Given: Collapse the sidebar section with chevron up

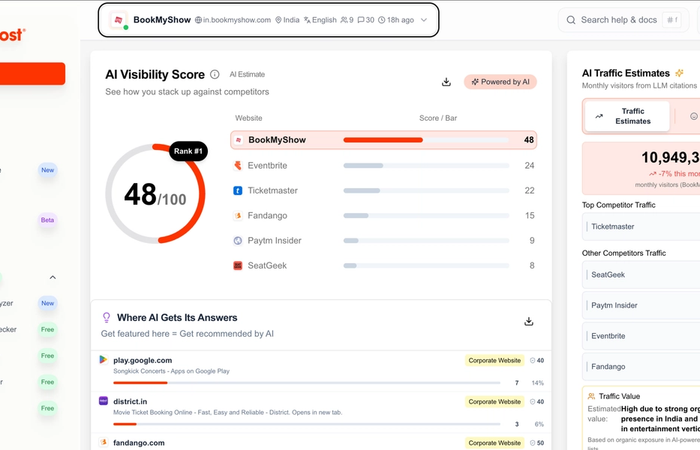Looking at the screenshot, I should click(53, 277).
